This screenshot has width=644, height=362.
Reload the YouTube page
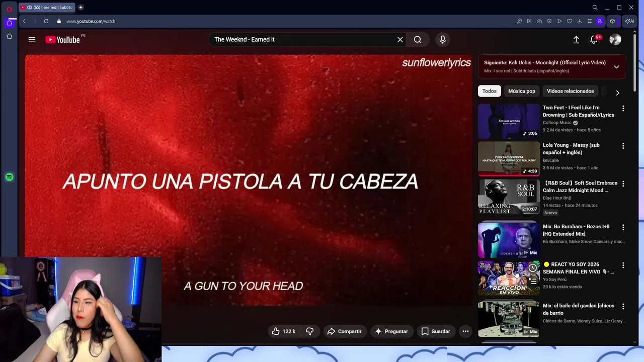(46, 21)
